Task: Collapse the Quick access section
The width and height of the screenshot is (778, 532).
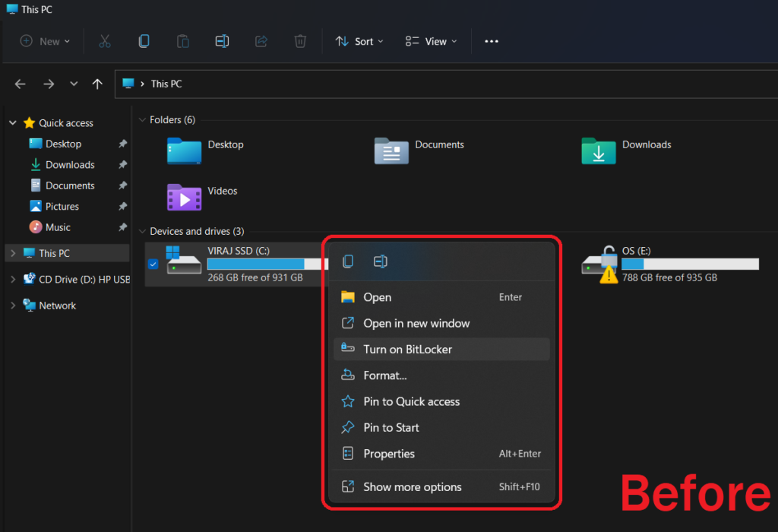Action: pos(12,123)
